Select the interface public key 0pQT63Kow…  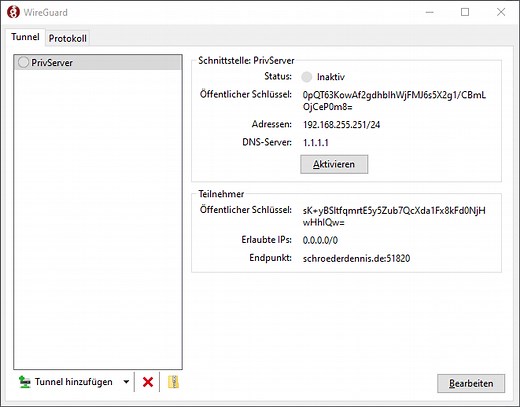394,101
